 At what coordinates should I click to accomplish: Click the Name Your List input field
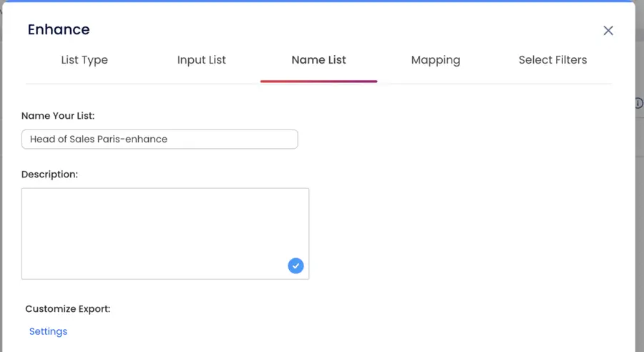[160, 140]
